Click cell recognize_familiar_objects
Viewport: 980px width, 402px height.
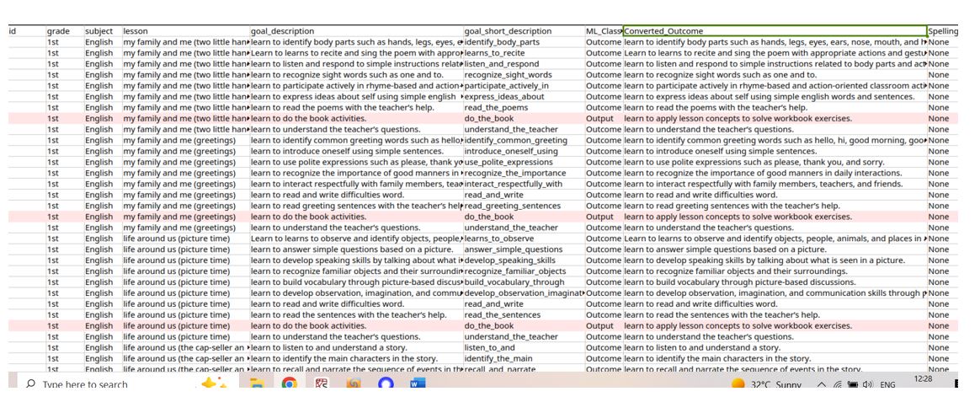524,271
